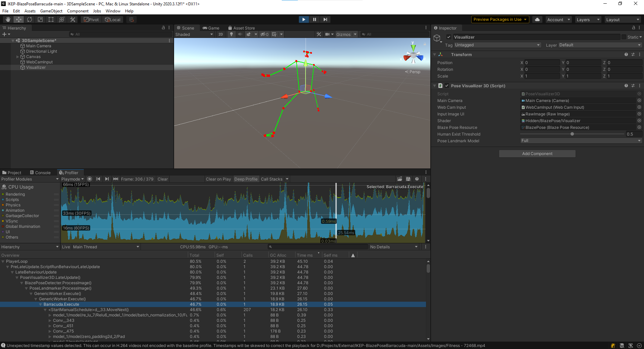Select the Rotate tool
This screenshot has width=644, height=349.
[x=30, y=19]
